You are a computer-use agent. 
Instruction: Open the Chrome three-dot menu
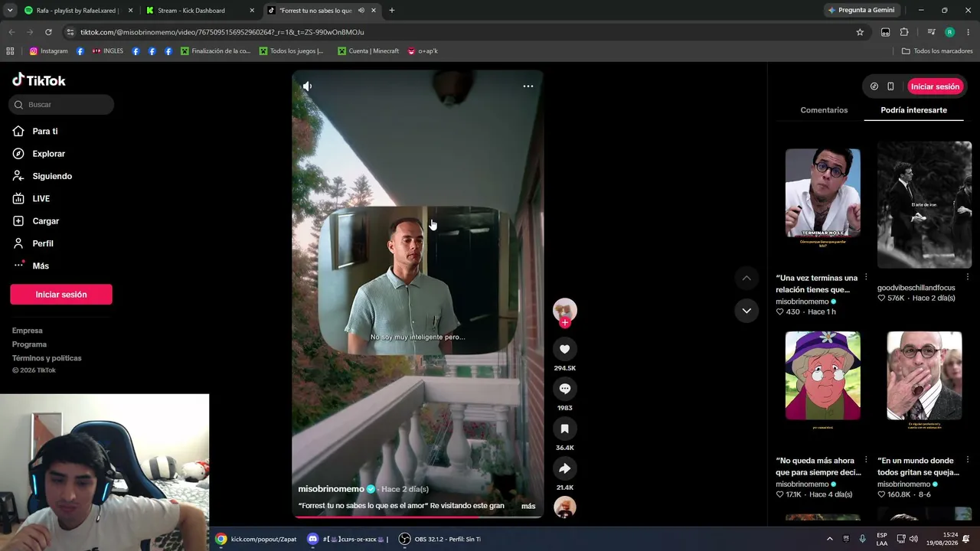pyautogui.click(x=969, y=32)
